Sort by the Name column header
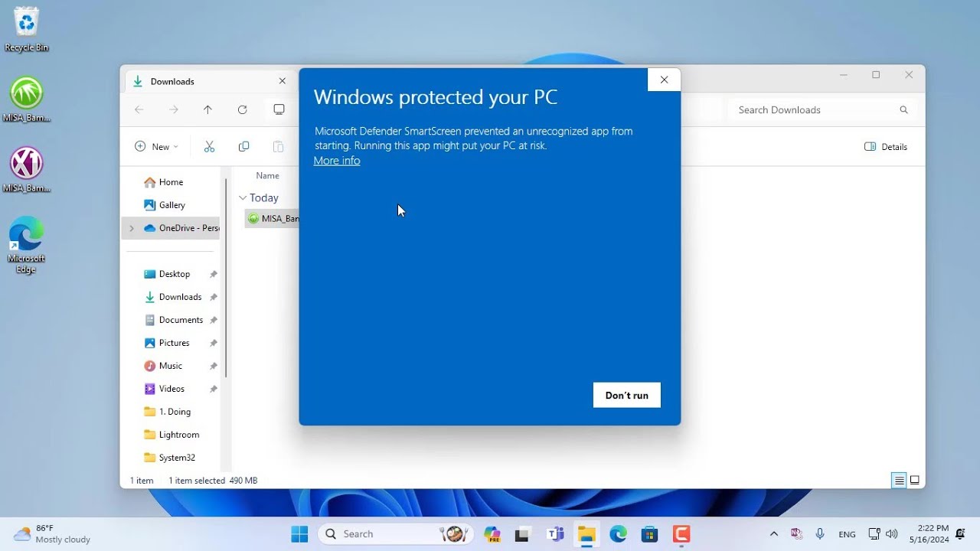 tap(267, 176)
